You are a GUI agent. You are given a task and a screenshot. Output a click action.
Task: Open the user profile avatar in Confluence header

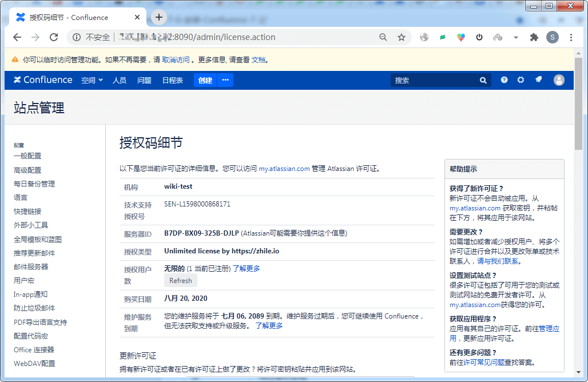pyautogui.click(x=559, y=80)
